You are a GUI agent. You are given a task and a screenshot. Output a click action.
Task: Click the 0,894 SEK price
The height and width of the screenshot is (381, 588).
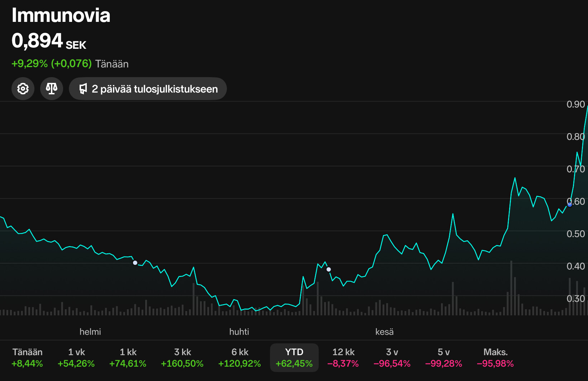(x=49, y=41)
